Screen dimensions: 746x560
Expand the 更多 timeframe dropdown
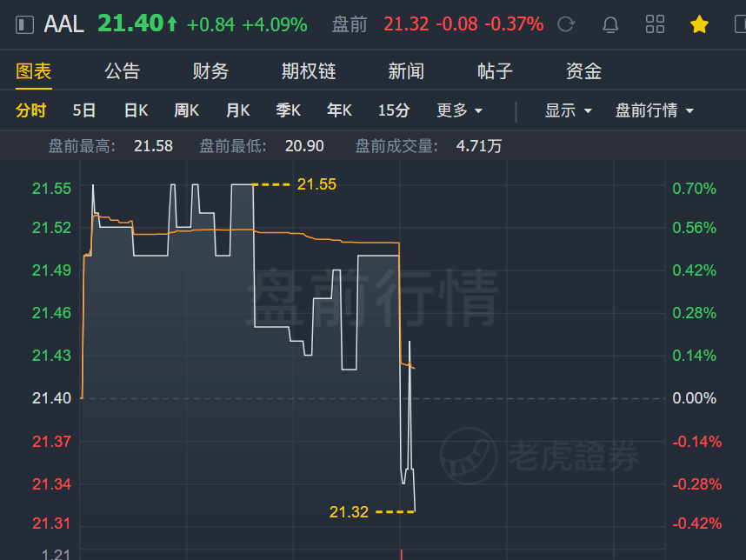460,110
